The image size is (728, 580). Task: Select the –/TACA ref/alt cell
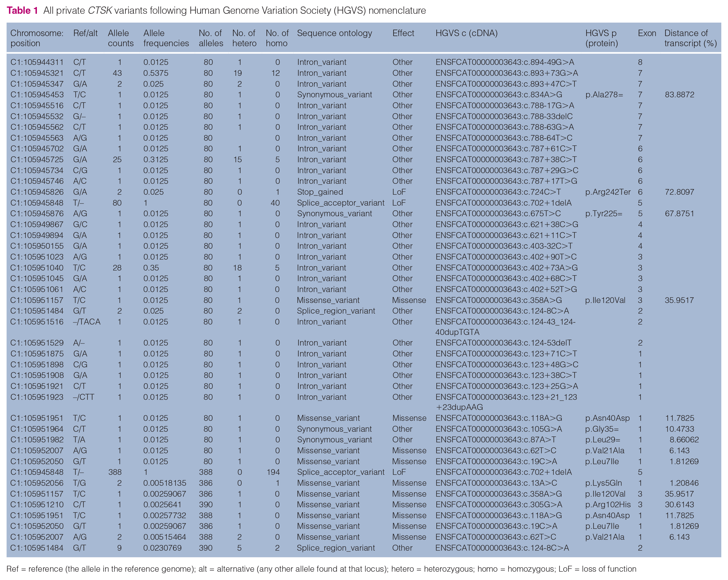[x=87, y=322]
